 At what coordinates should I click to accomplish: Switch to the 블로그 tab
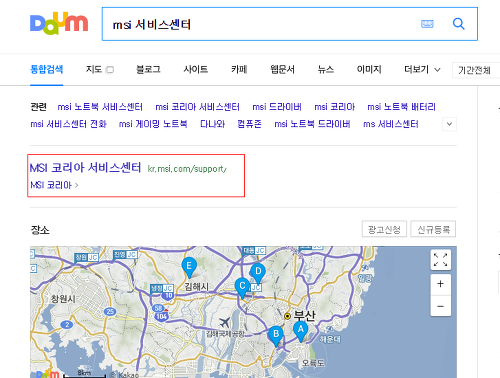148,69
